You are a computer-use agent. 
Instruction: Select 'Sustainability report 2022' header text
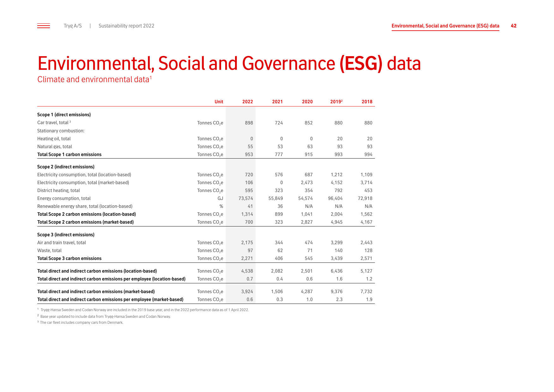pos(126,26)
